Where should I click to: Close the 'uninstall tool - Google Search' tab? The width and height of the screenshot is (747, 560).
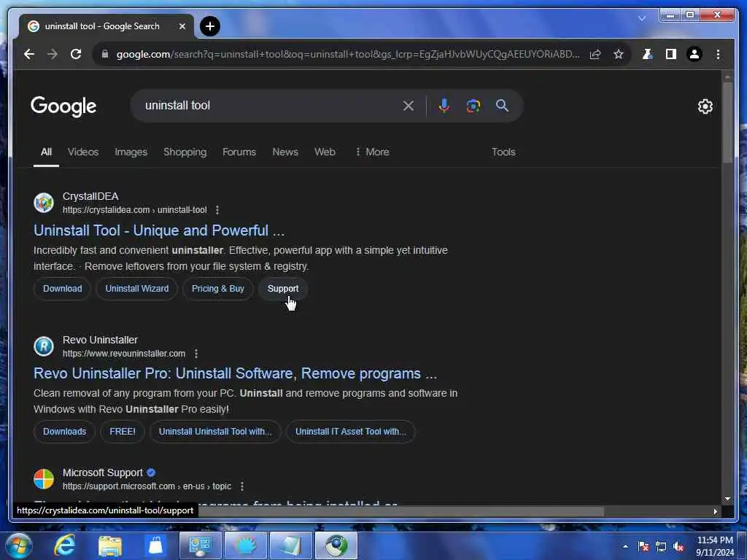point(182,26)
